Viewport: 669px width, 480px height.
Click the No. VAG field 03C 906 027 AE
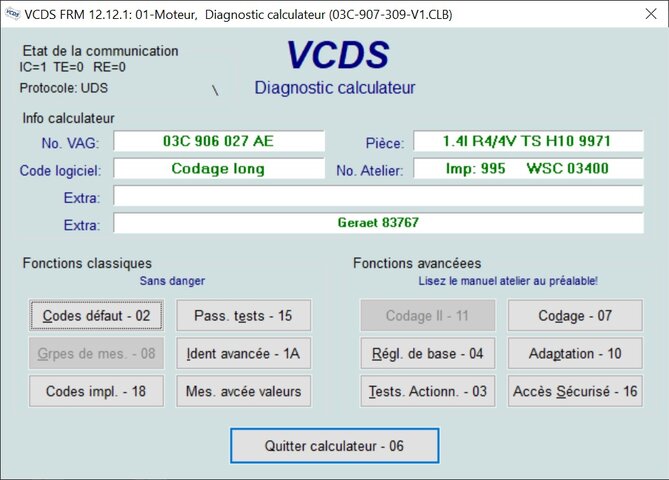coord(219,141)
